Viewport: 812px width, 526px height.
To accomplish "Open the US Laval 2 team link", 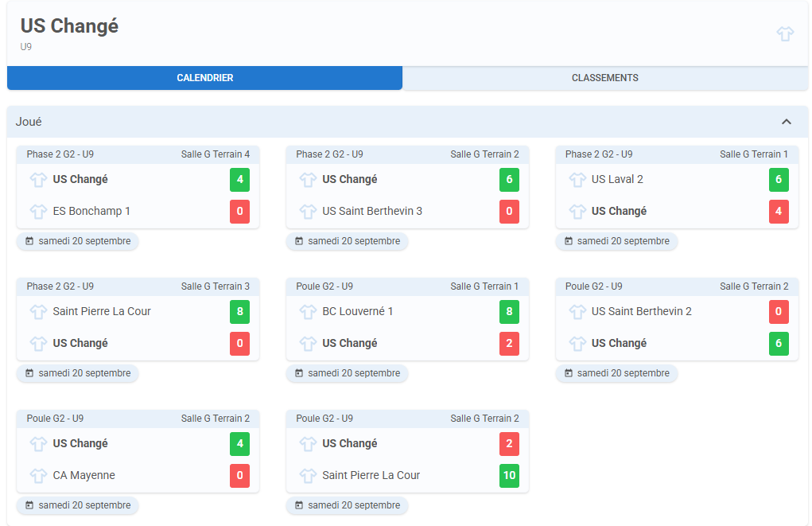I will point(617,180).
